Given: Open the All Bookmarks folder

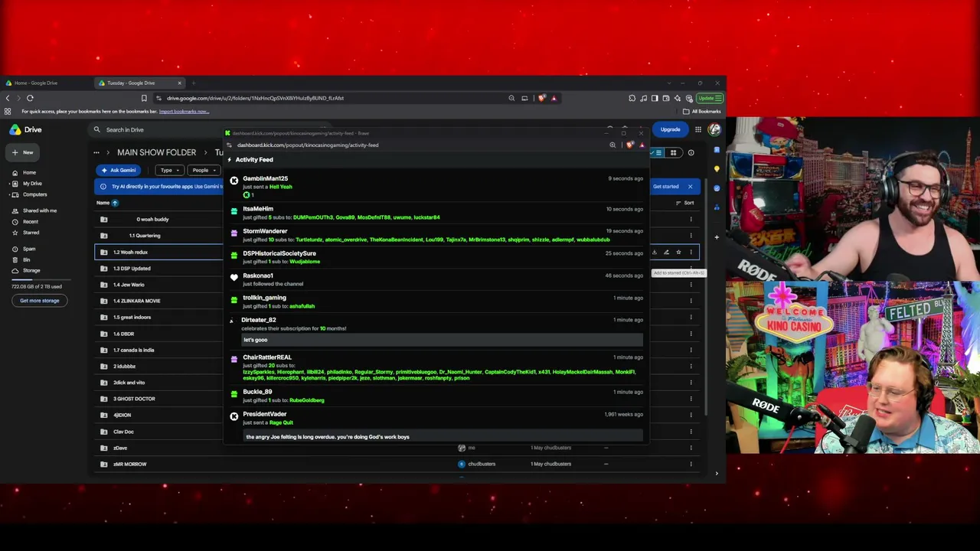Looking at the screenshot, I should click(x=702, y=112).
